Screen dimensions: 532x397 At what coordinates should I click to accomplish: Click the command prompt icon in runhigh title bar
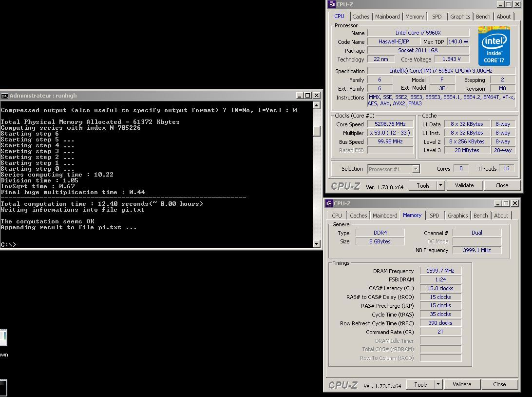point(4,96)
